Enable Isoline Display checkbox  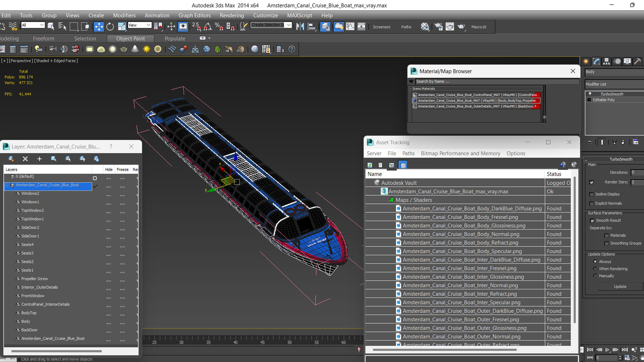[592, 194]
